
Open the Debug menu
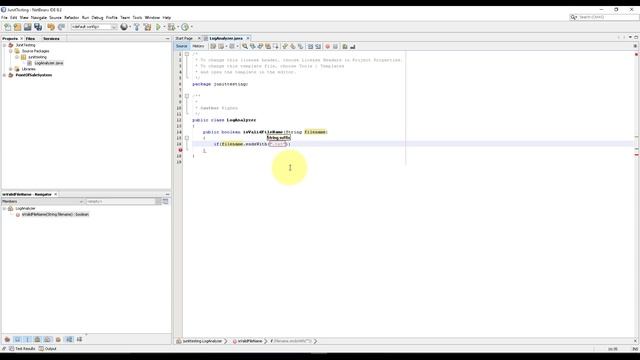click(97, 18)
